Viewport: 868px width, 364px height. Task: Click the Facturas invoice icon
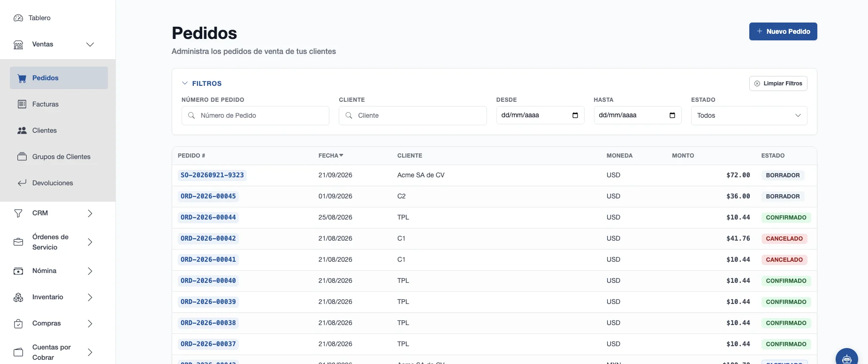(x=22, y=104)
